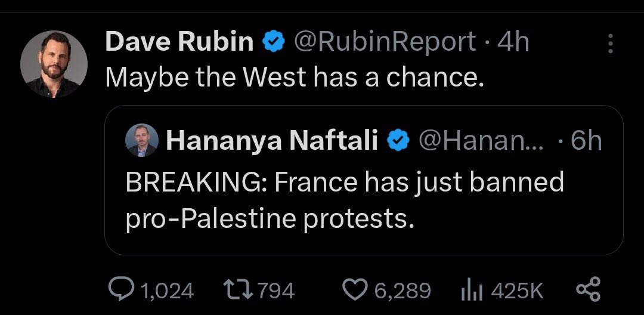Click the 794 reposts count

pos(277,291)
